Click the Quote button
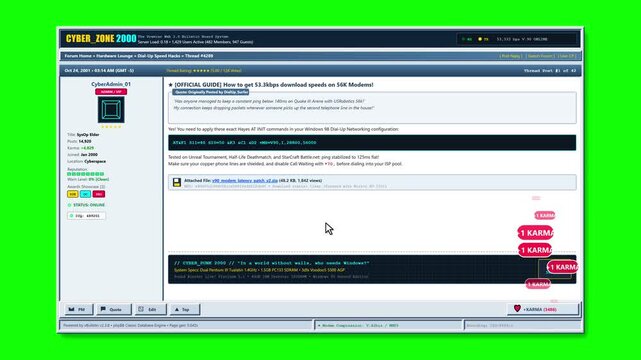Viewport: 641px width, 360px height. coord(114,309)
